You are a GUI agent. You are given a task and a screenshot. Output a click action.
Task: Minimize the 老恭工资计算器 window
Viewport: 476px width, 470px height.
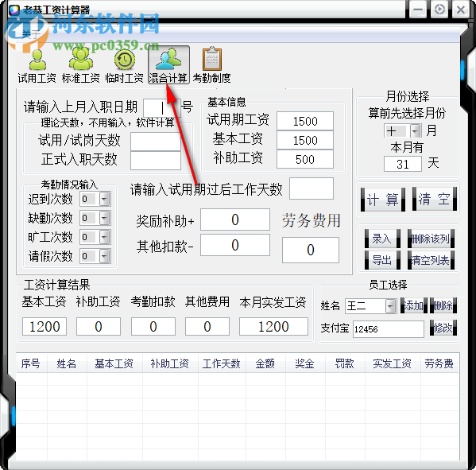coord(418,10)
